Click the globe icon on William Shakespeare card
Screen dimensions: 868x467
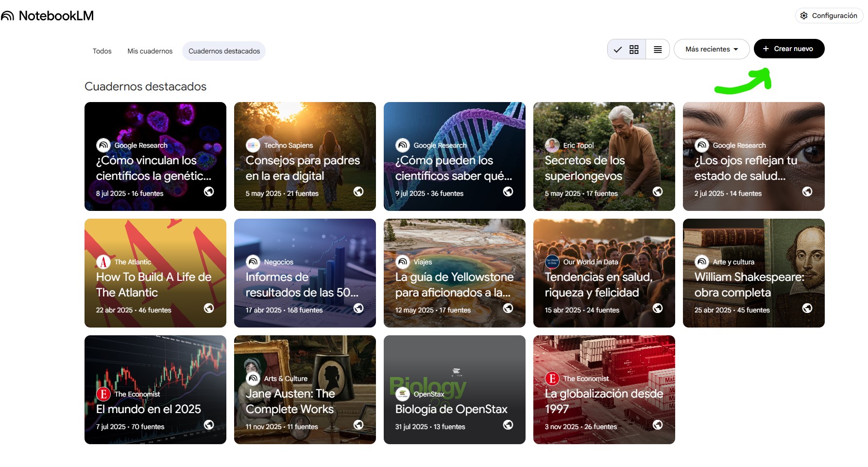tap(807, 308)
